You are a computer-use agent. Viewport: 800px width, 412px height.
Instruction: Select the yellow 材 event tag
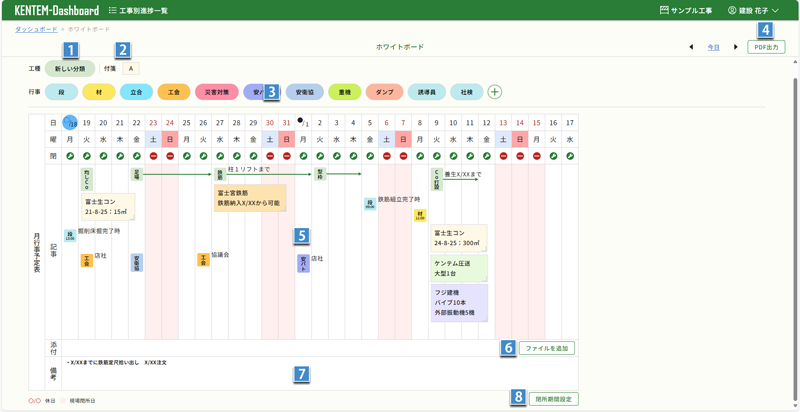(98, 92)
